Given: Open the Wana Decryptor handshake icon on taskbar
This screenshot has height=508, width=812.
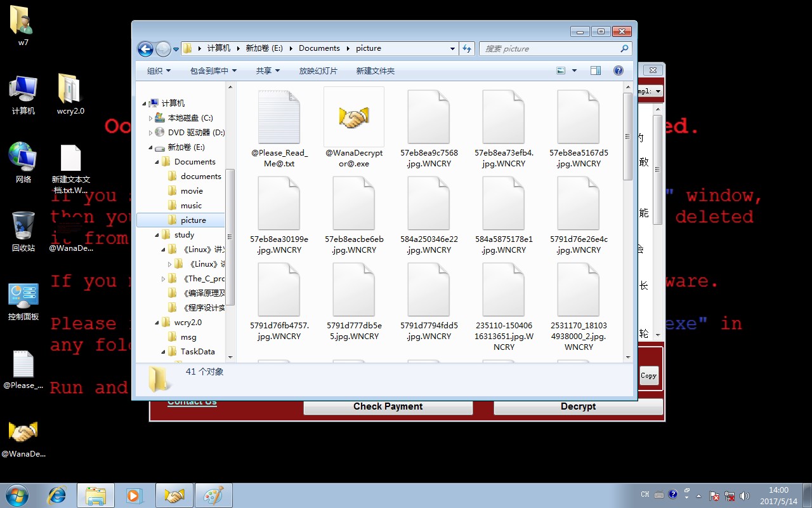Looking at the screenshot, I should pyautogui.click(x=174, y=495).
